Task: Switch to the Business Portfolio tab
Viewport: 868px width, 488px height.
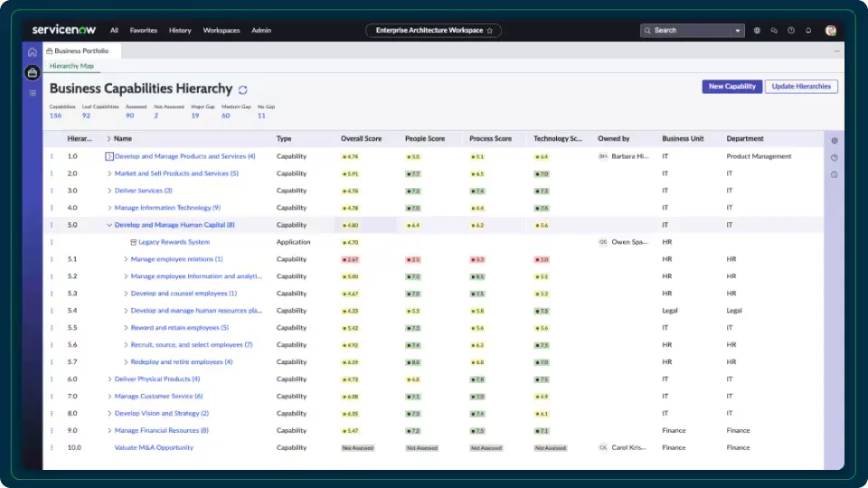Action: pyautogui.click(x=81, y=51)
